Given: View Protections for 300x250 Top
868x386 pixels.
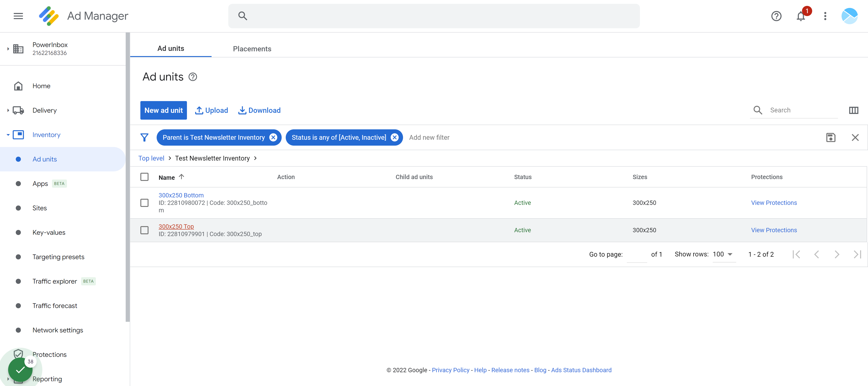Looking at the screenshot, I should (x=774, y=230).
